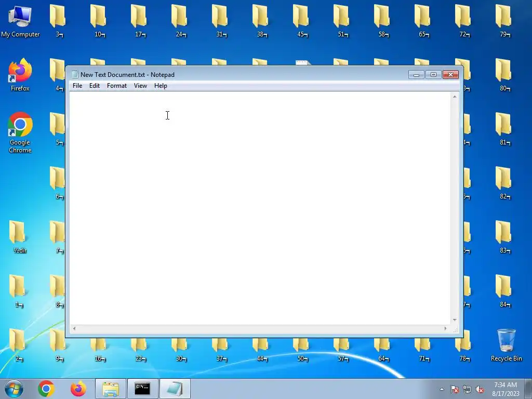Select desktop folder labeled 64
This screenshot has height=399, width=532.
(x=382, y=350)
